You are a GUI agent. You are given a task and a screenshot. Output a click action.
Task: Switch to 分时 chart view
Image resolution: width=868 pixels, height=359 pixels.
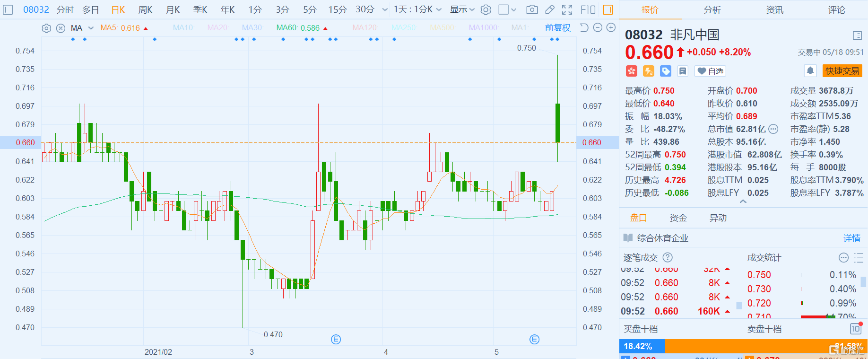[x=65, y=9]
